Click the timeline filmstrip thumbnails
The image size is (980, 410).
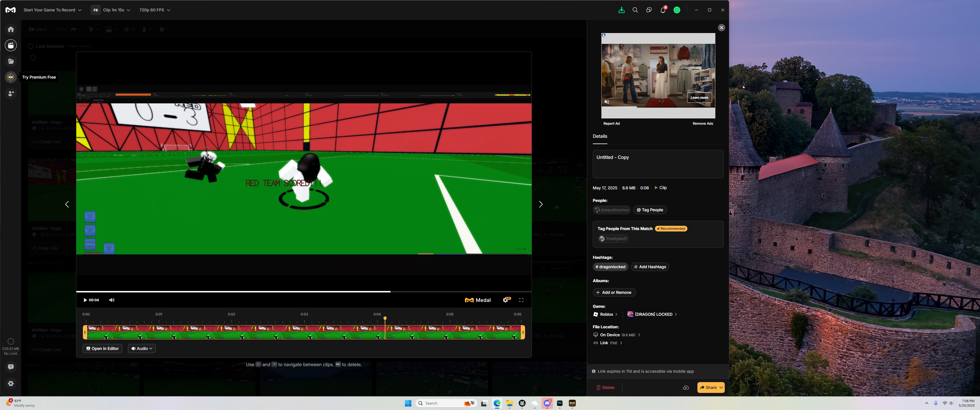click(304, 332)
